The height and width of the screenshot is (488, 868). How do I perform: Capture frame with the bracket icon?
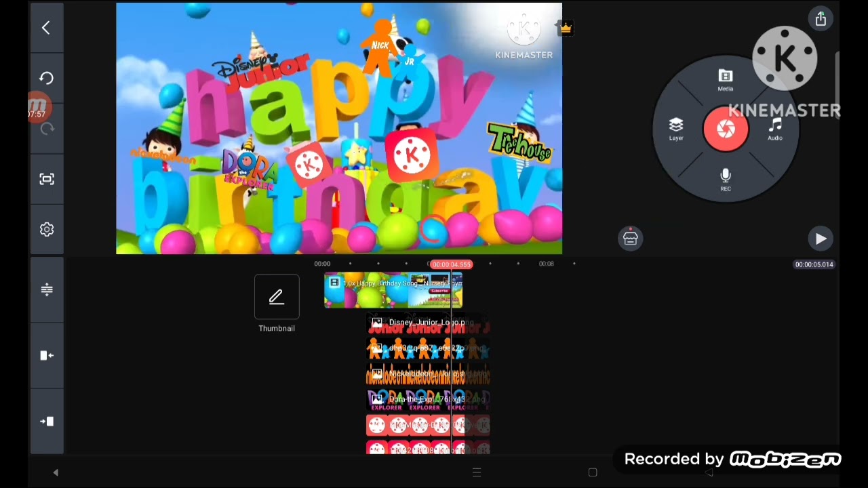tap(46, 179)
